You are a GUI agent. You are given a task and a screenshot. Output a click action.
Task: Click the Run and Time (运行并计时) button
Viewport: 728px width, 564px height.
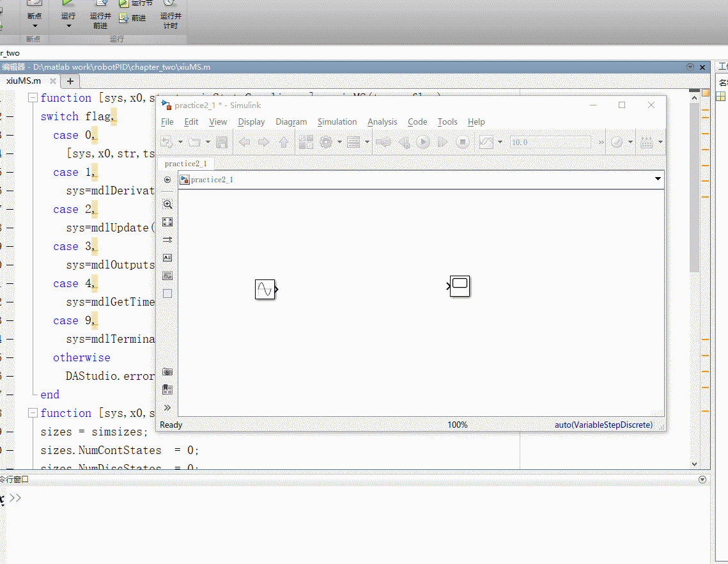(x=171, y=14)
